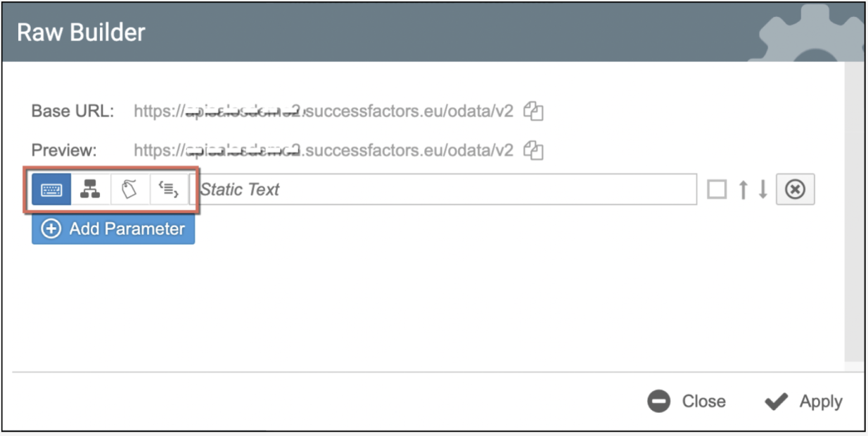This screenshot has width=868, height=436.
Task: Choose the tag parameter type icon
Action: (x=129, y=190)
